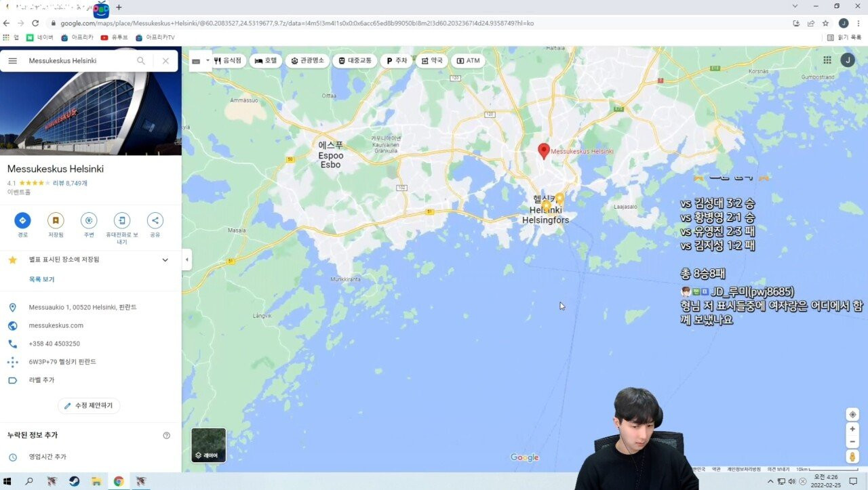This screenshot has height=490, width=868.
Task: Clear the Messukeskus Helsinki search
Action: pos(165,61)
